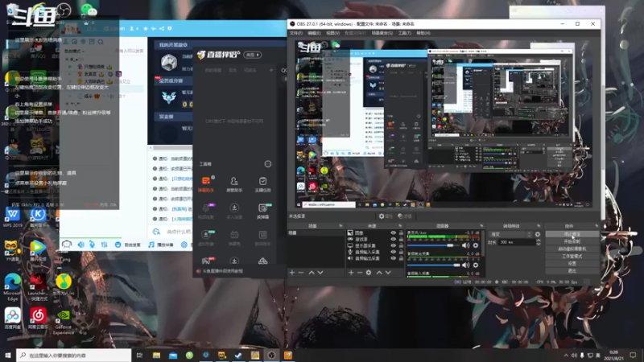Open the Tools menu in OBS
The height and width of the screenshot is (362, 644).
(x=405, y=33)
